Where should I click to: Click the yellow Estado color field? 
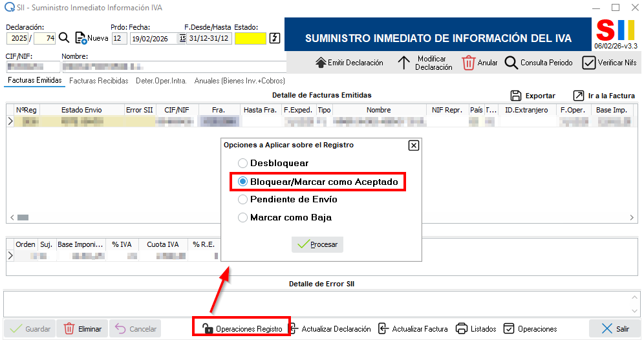coord(250,39)
